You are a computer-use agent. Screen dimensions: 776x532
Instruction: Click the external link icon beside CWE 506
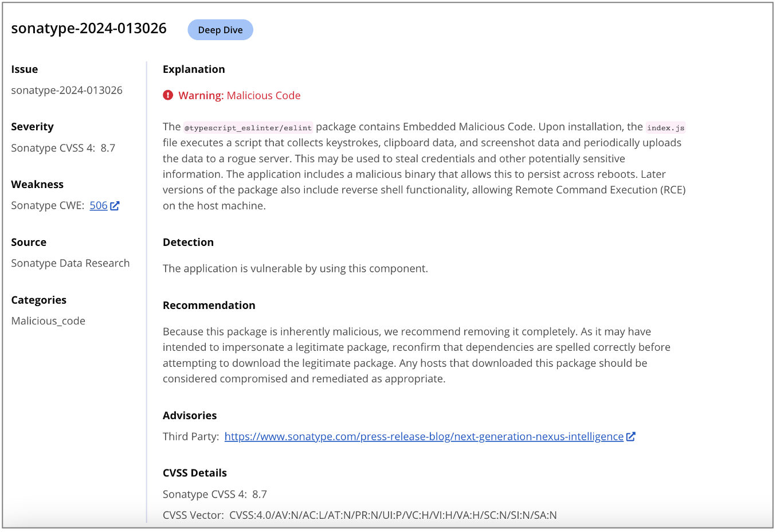coord(115,206)
